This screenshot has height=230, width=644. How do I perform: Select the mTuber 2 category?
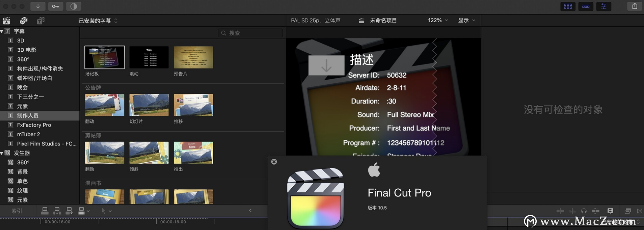click(x=40, y=134)
